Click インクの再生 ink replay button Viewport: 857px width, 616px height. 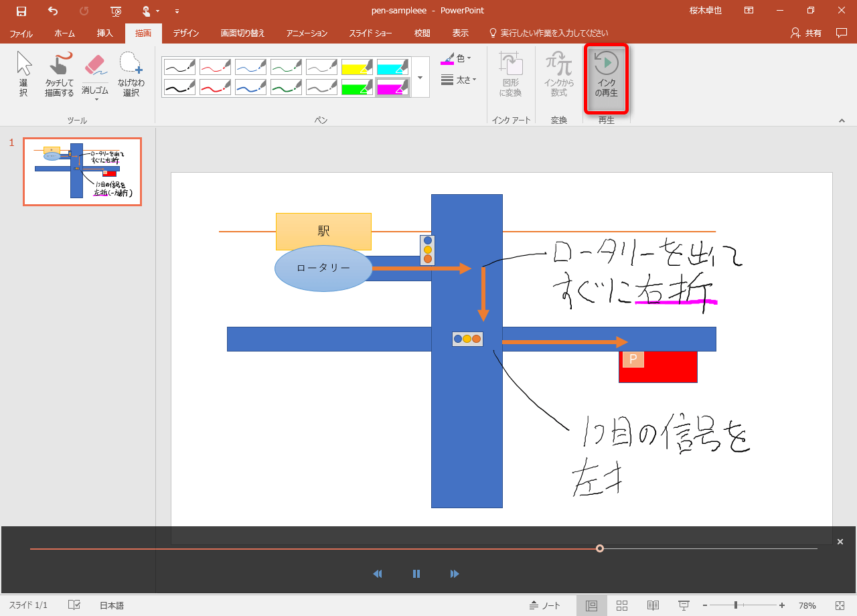[606, 78]
